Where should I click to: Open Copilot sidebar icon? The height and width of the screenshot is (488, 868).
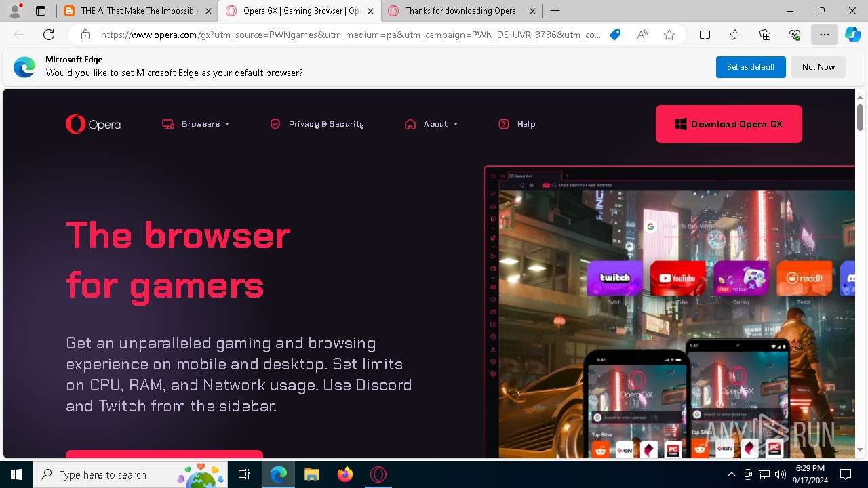pyautogui.click(x=852, y=35)
